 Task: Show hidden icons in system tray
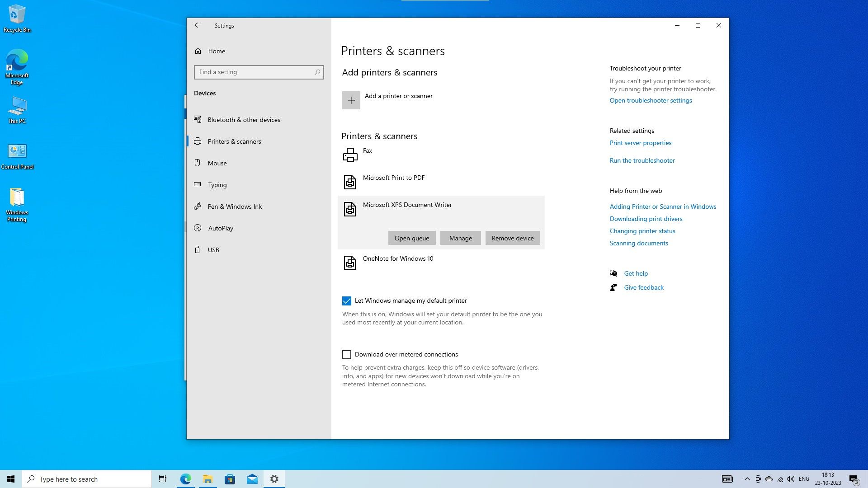coord(747,479)
